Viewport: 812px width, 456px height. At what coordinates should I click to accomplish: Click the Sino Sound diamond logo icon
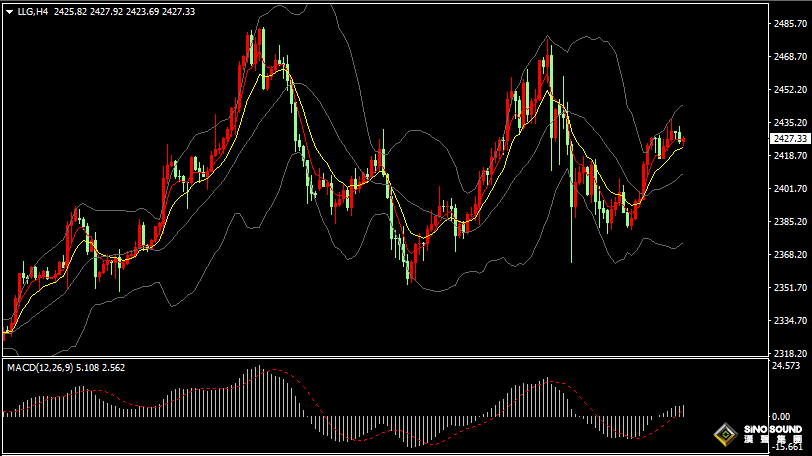[722, 435]
